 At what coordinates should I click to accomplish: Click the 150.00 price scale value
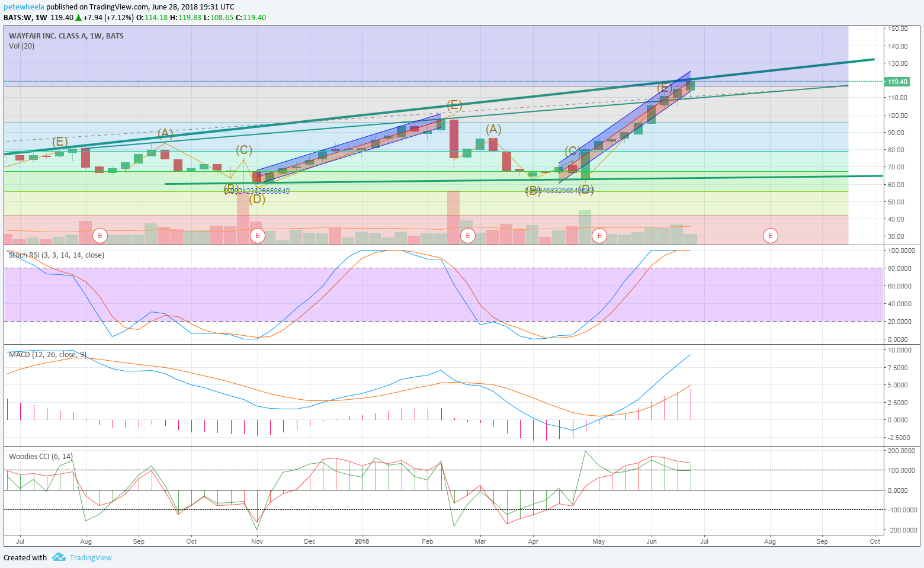pos(898,28)
